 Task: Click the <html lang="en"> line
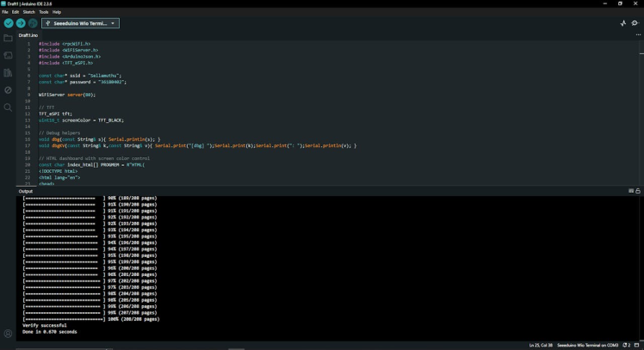(59, 178)
